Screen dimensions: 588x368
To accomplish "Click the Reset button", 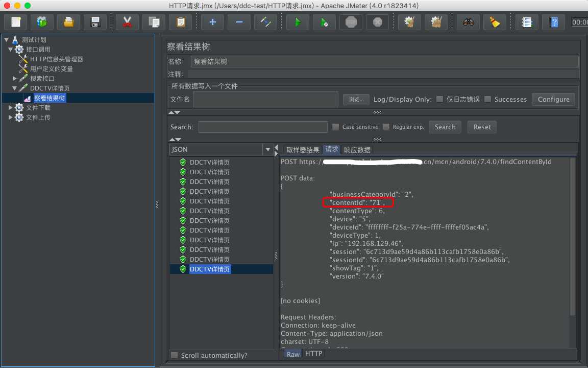I will click(482, 127).
